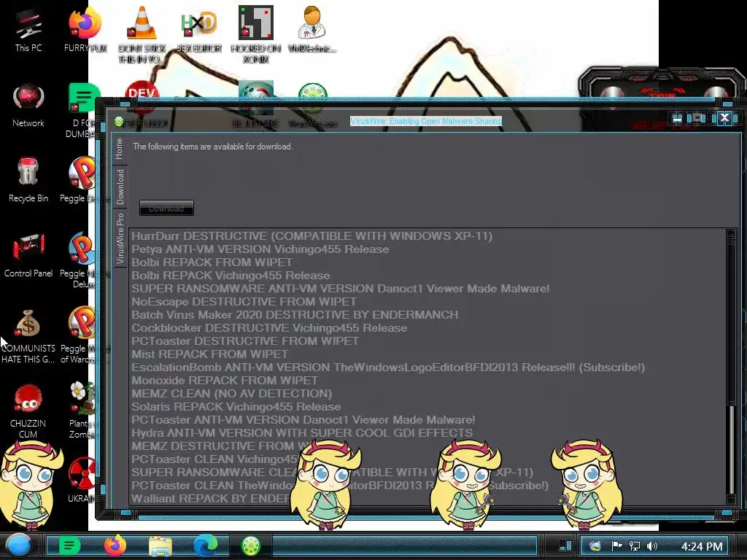
Task: Click the Download button above the list
Action: tap(166, 208)
